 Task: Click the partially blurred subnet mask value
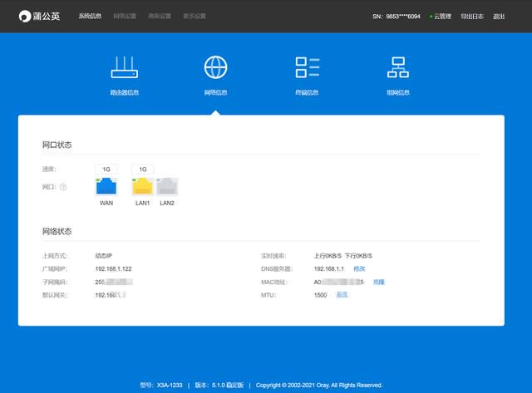point(114,282)
